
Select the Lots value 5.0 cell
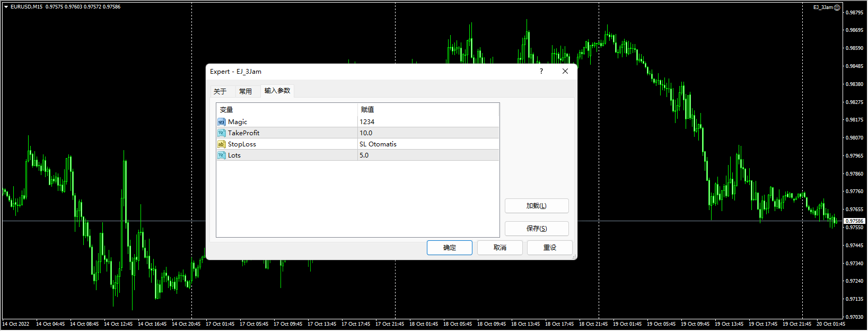click(x=428, y=155)
